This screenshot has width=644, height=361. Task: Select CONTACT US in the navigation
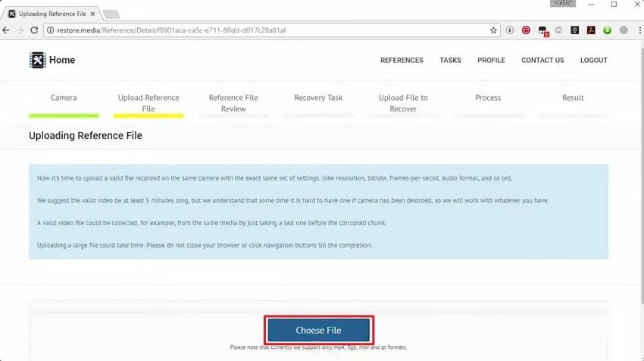[x=542, y=60]
